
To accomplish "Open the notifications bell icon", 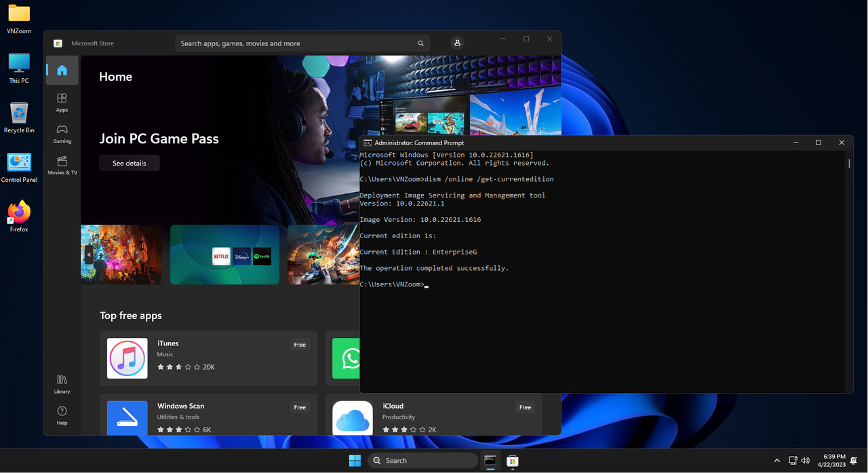I will [x=854, y=460].
